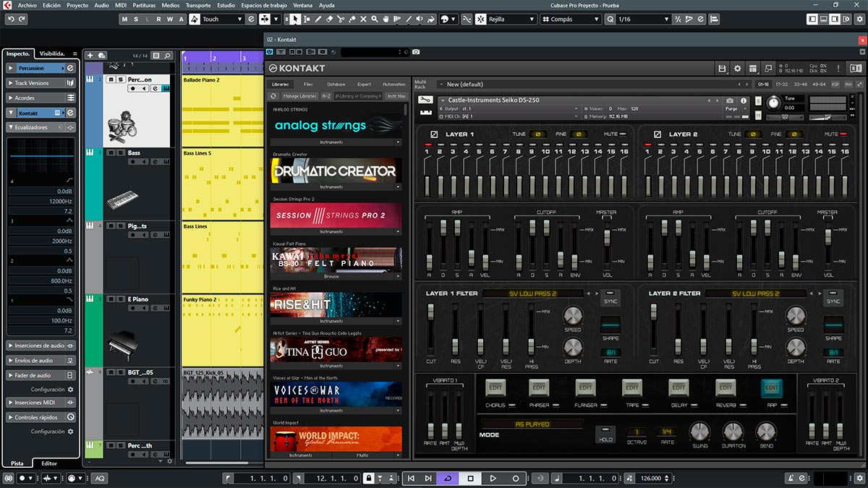Open the Transporte menu
The width and height of the screenshot is (868, 488).
[x=198, y=5]
